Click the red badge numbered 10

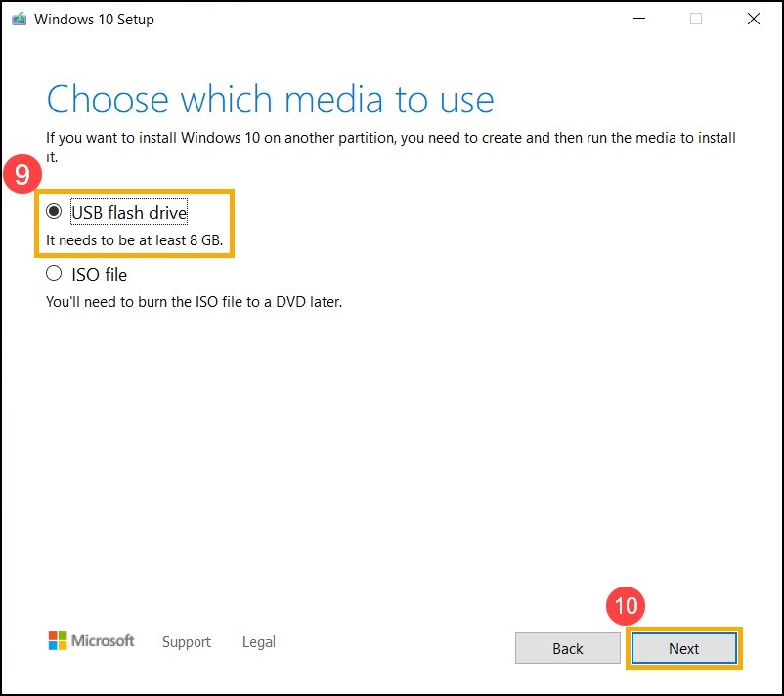click(627, 606)
